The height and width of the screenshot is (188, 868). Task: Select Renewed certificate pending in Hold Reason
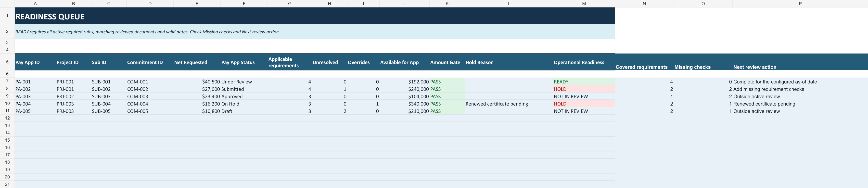click(x=509, y=104)
